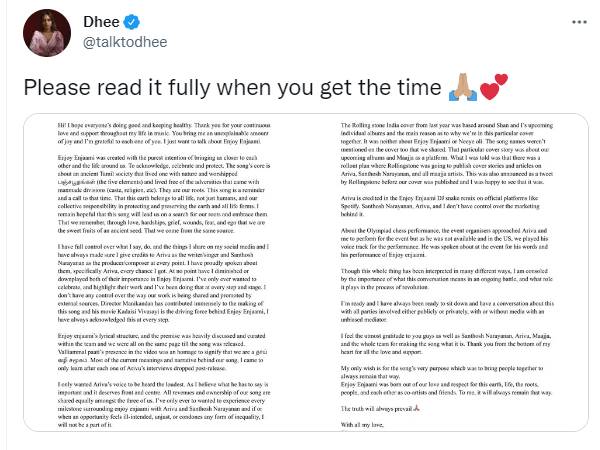Open the attached letter image

(300, 280)
